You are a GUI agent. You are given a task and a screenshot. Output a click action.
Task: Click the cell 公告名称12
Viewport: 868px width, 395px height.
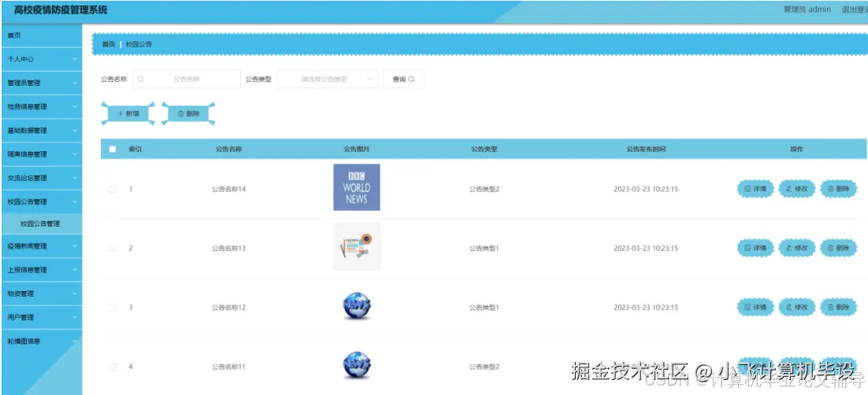[228, 308]
